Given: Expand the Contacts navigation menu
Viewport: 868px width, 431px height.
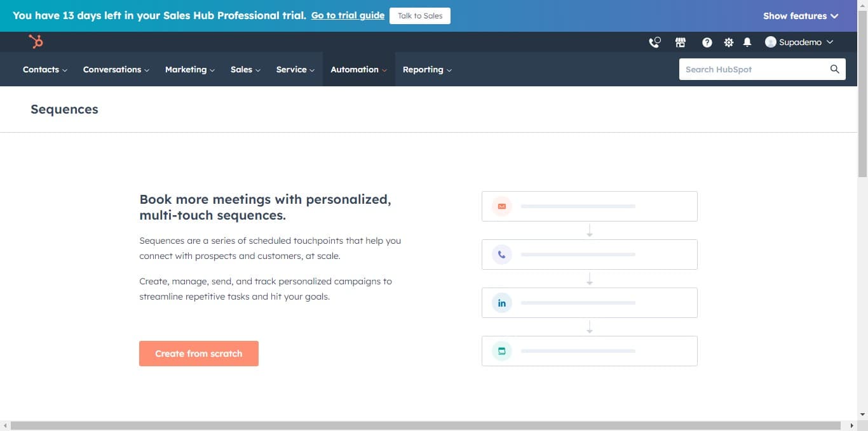Looking at the screenshot, I should tap(44, 70).
